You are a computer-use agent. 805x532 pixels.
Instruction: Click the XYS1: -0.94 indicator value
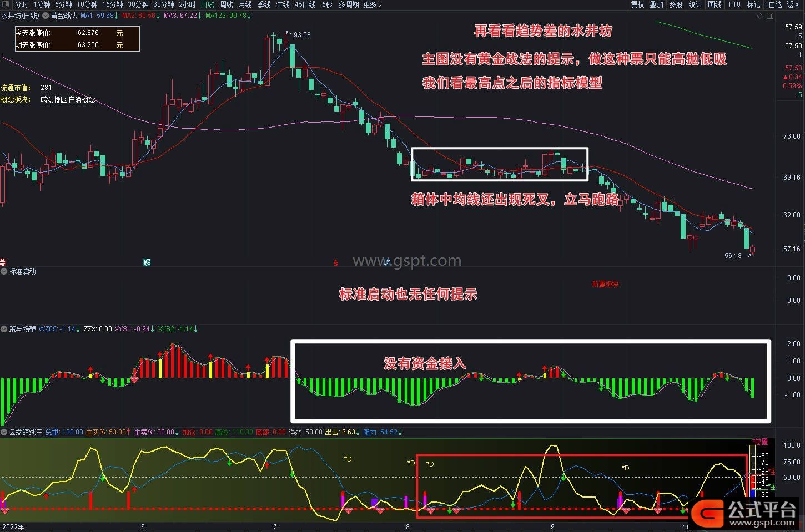click(135, 329)
